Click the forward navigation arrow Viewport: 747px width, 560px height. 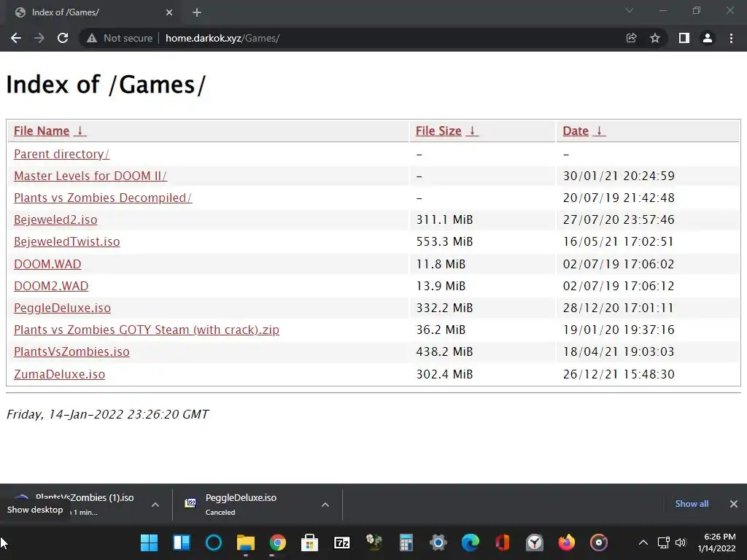(39, 38)
